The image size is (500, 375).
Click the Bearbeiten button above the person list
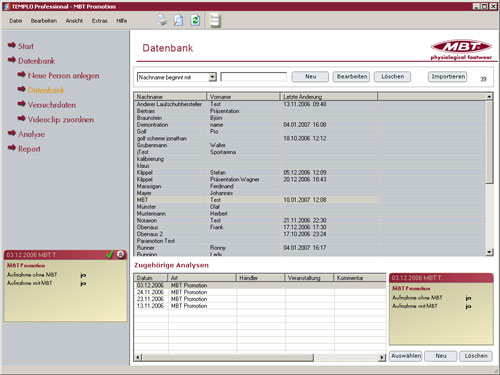pyautogui.click(x=351, y=77)
